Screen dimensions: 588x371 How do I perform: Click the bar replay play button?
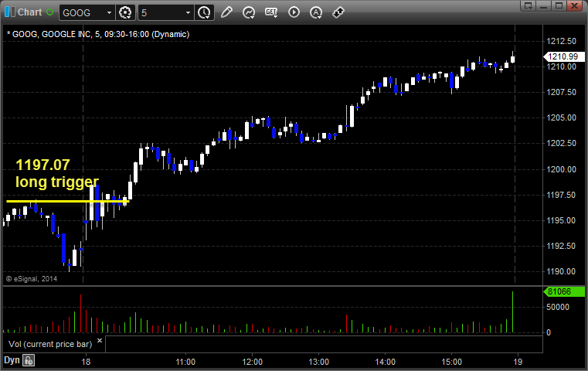[x=294, y=12]
